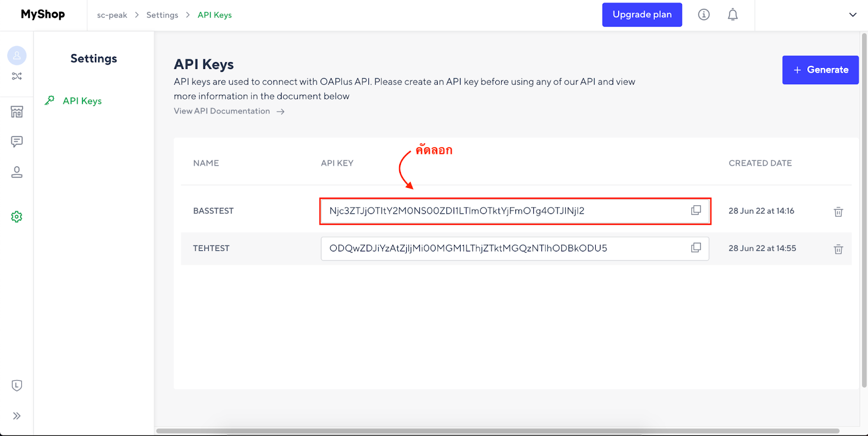Screen dimensions: 868x436
Task: Delete the TEHTEST key via trash icon
Action: click(x=838, y=249)
